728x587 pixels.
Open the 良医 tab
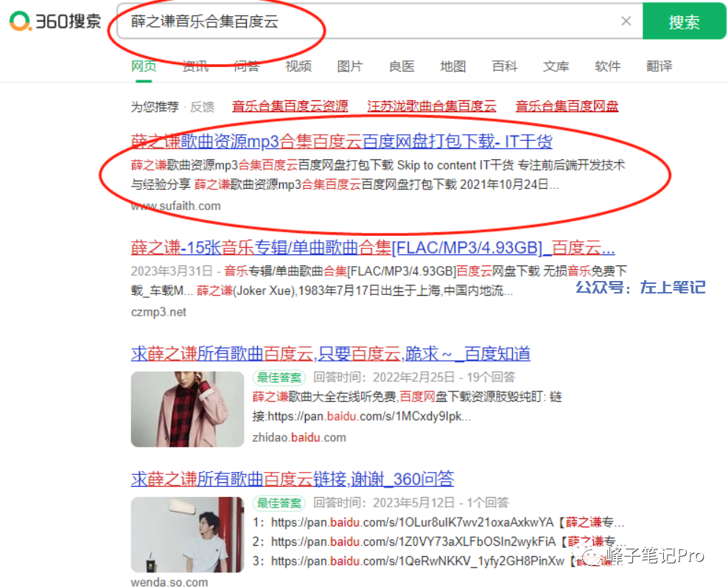pyautogui.click(x=401, y=66)
